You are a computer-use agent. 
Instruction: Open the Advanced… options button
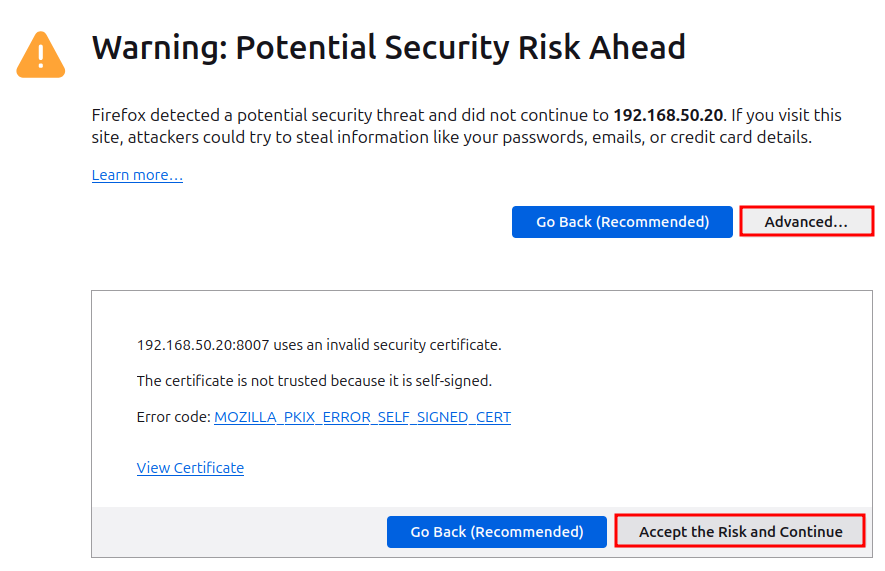(806, 222)
